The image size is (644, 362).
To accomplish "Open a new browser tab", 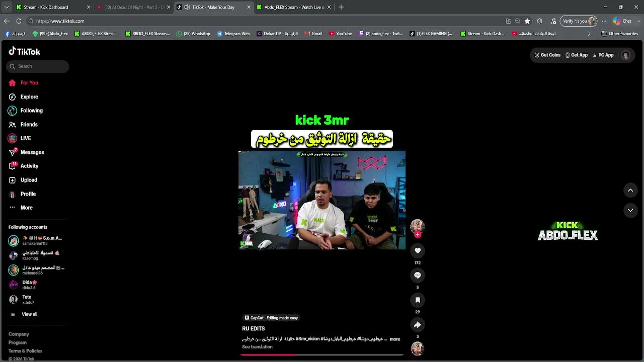I will point(341,7).
